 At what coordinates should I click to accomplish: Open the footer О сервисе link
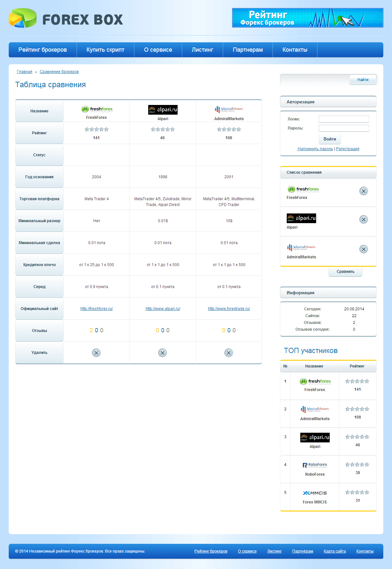point(247,551)
